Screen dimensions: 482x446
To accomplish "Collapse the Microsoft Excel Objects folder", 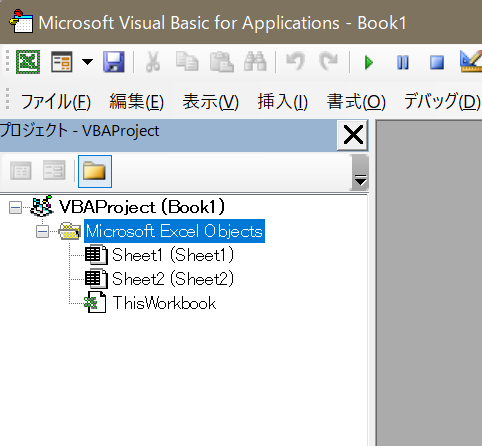I will point(42,232).
